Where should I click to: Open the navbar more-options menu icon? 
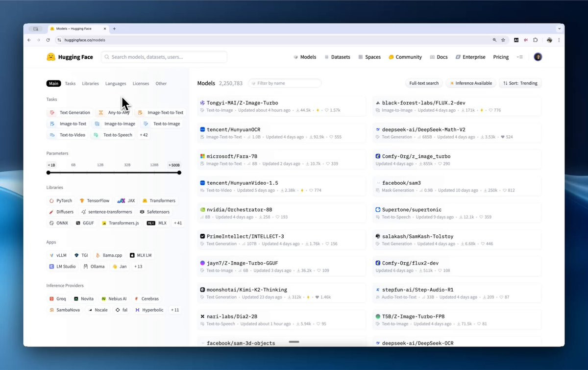point(520,57)
